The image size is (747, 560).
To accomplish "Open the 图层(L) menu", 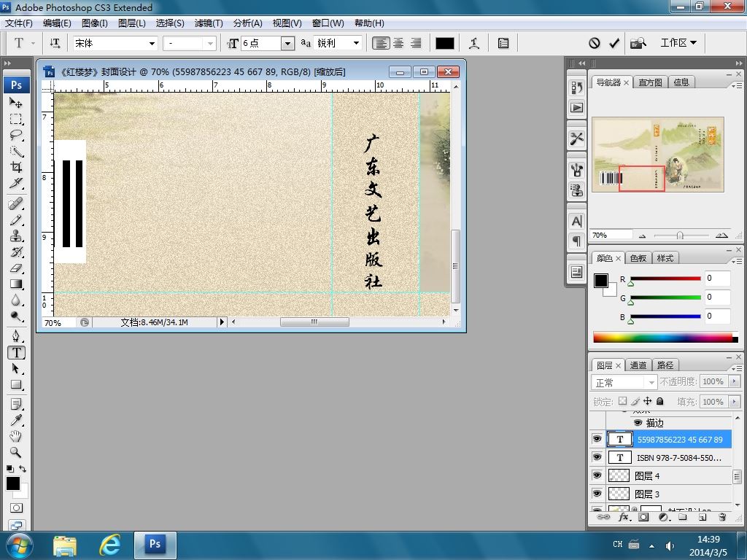I will (131, 23).
